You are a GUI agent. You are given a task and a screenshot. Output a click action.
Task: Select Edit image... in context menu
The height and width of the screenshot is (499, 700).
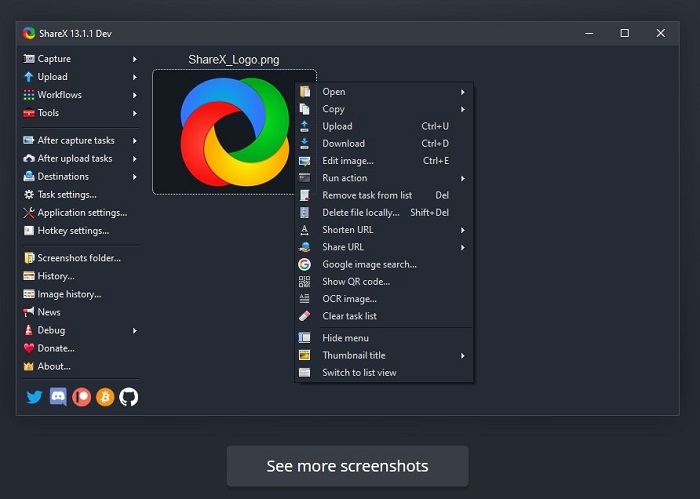(x=384, y=161)
